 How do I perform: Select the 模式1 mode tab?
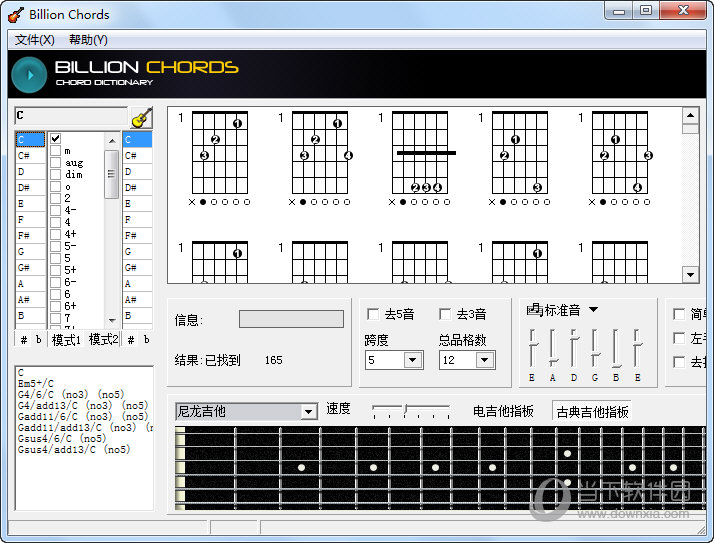click(x=66, y=340)
